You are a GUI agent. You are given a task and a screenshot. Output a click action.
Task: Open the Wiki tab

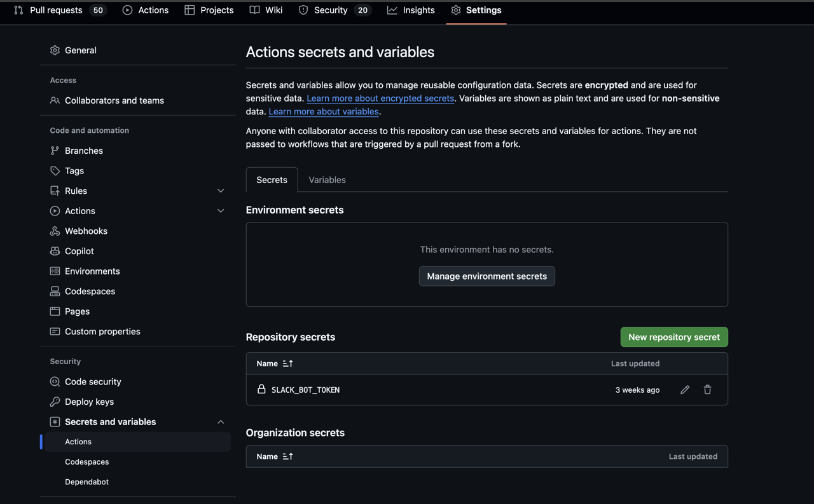click(266, 10)
